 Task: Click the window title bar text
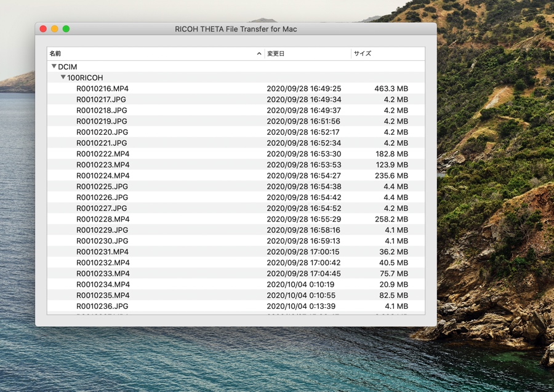click(236, 29)
